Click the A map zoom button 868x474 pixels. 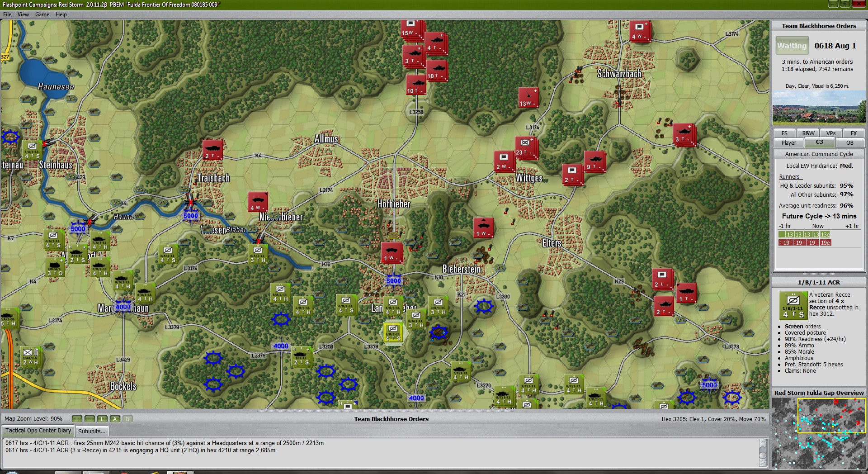pyautogui.click(x=115, y=419)
